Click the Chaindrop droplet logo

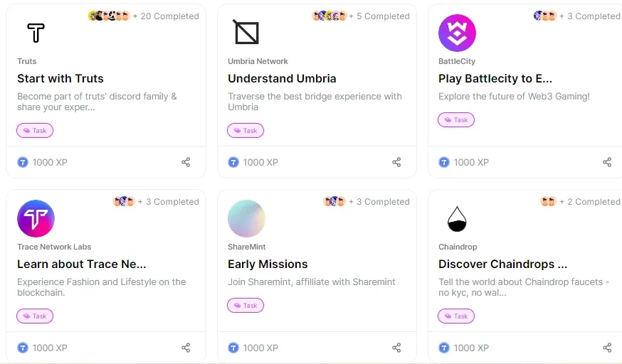click(457, 219)
